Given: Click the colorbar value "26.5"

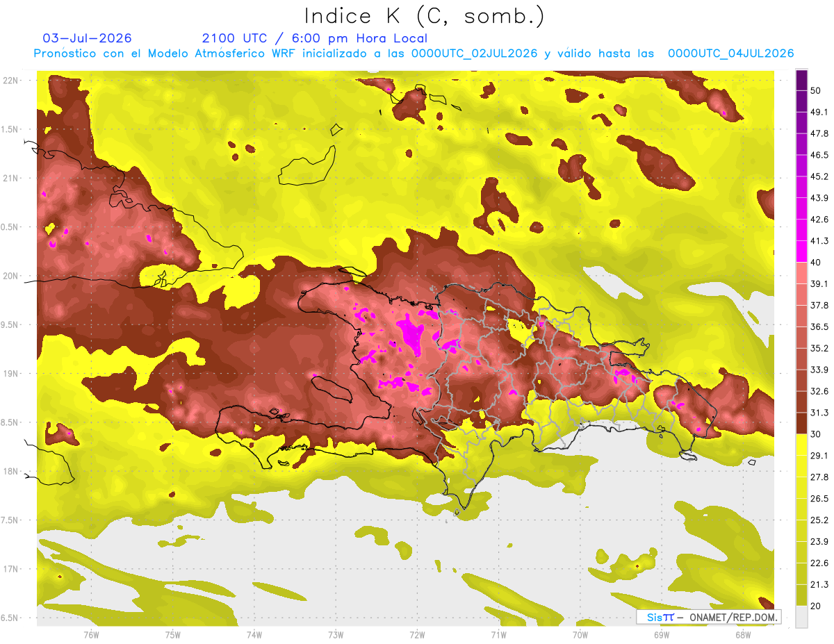Looking at the screenshot, I should pos(819,498).
